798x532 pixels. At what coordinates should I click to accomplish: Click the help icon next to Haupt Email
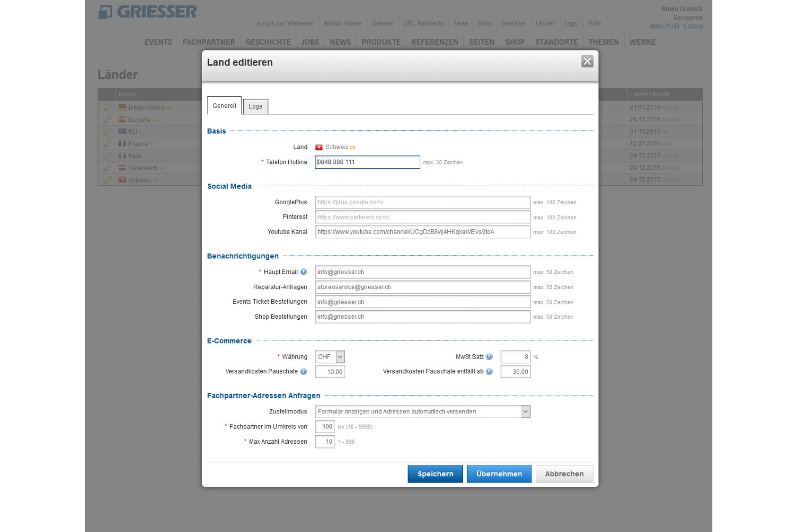click(x=303, y=272)
